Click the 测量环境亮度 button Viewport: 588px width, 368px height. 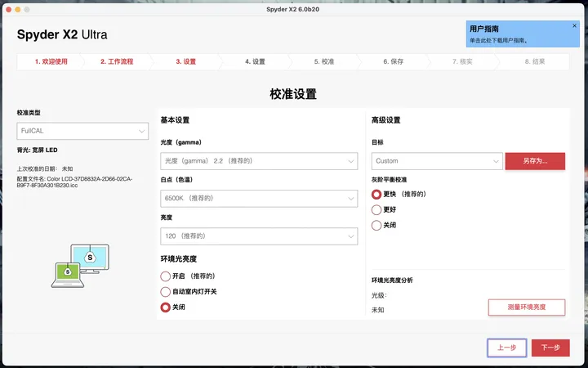[x=527, y=307]
